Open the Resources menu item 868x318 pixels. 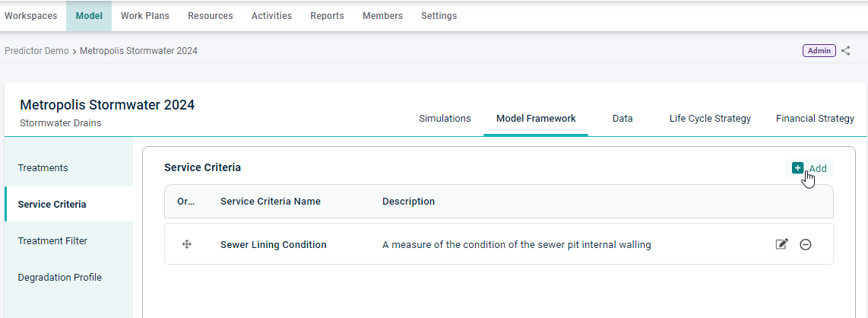(211, 16)
